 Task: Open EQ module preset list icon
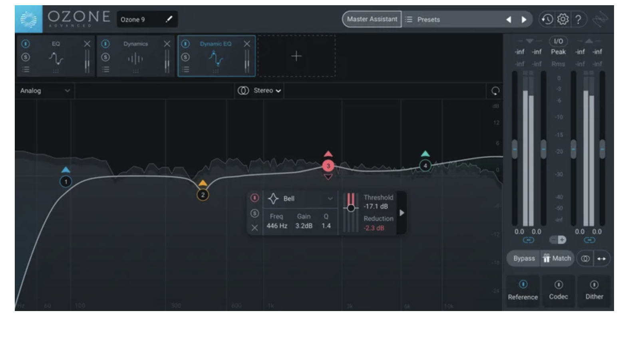click(26, 70)
